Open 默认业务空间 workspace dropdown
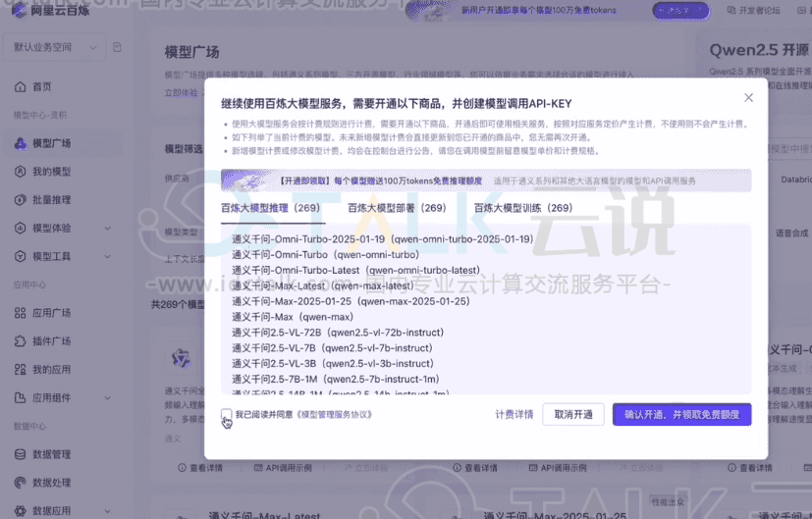Viewport: 812px width, 519px height. click(x=55, y=47)
